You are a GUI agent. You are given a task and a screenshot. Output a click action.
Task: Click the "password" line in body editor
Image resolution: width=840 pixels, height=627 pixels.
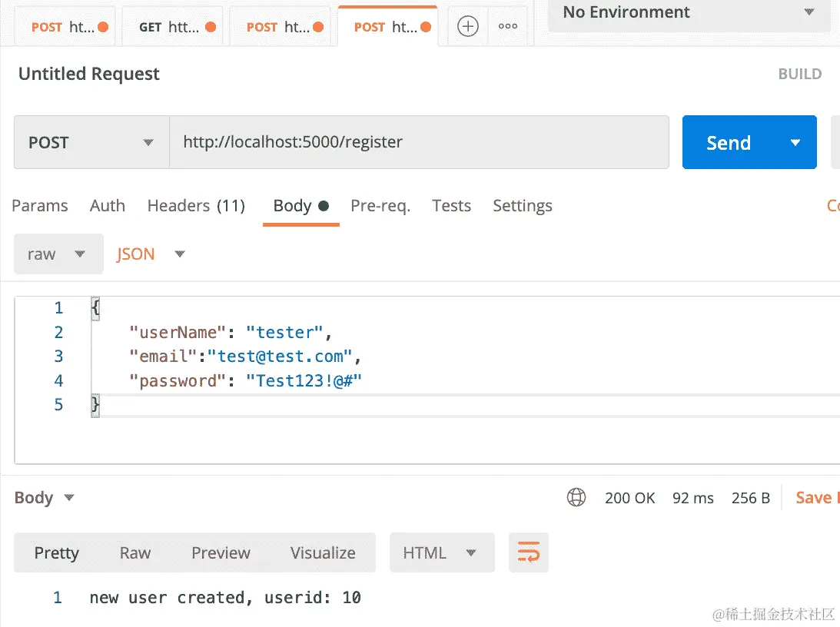pyautogui.click(x=245, y=380)
